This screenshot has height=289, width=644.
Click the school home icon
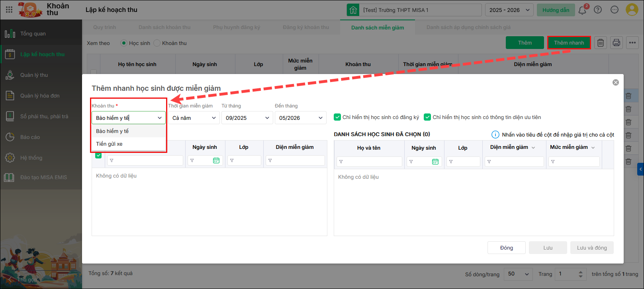click(x=353, y=10)
